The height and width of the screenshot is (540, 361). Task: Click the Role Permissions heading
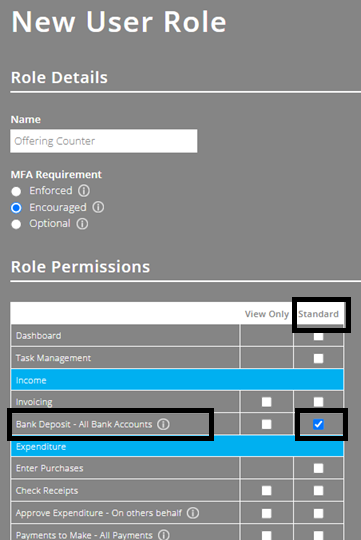click(81, 267)
